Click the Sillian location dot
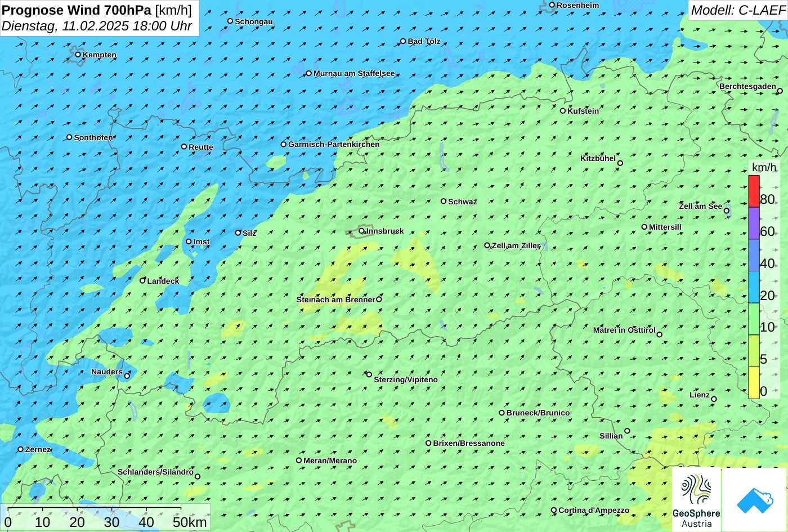This screenshot has width=788, height=532. point(627,431)
